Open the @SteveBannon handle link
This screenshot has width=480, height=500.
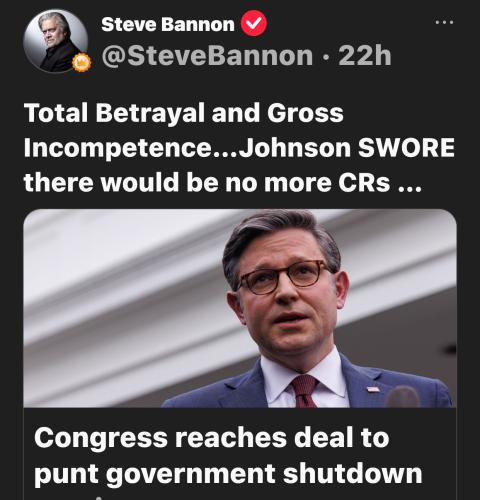pos(207,56)
